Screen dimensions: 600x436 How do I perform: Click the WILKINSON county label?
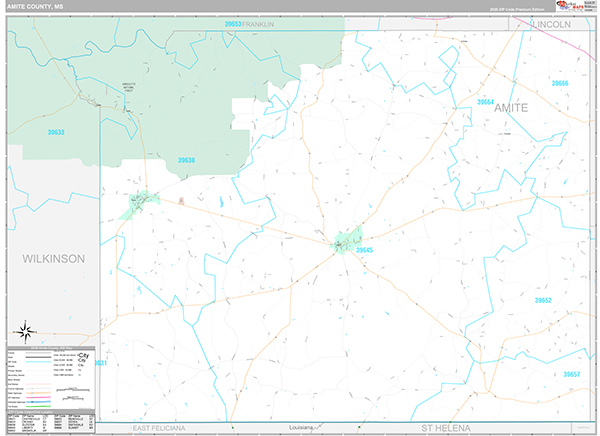tap(54, 258)
